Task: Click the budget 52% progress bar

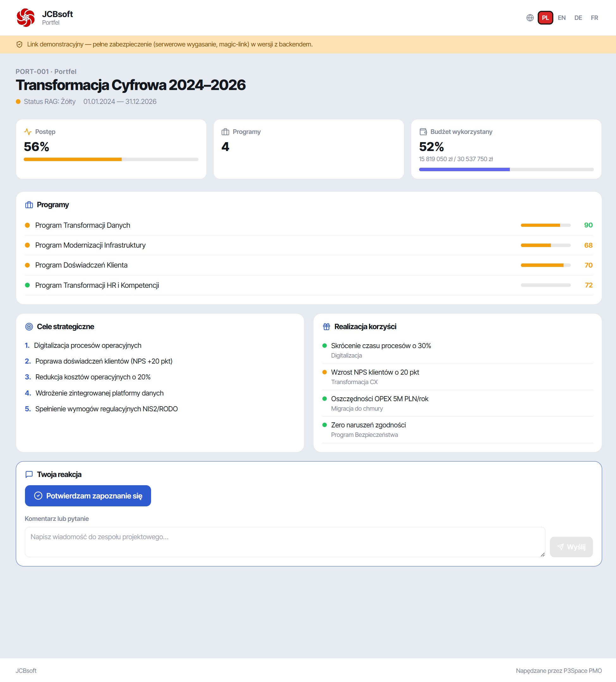Action: pos(506,170)
